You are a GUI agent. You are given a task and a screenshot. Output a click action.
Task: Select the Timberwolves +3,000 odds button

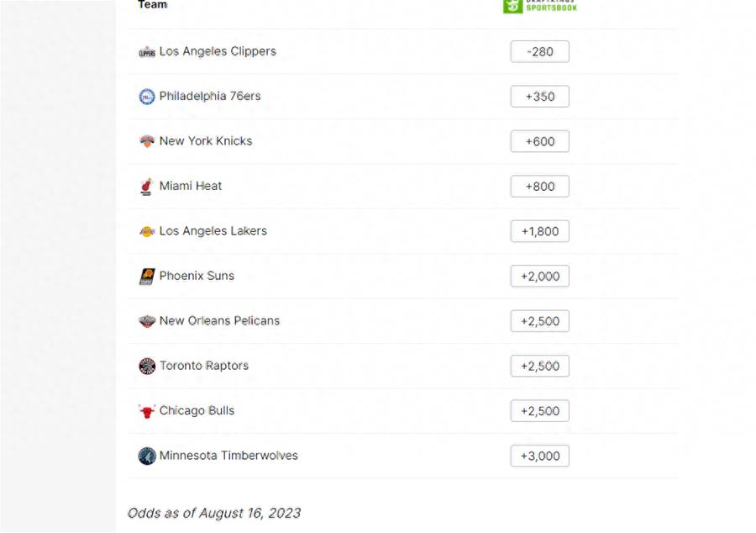tap(540, 456)
